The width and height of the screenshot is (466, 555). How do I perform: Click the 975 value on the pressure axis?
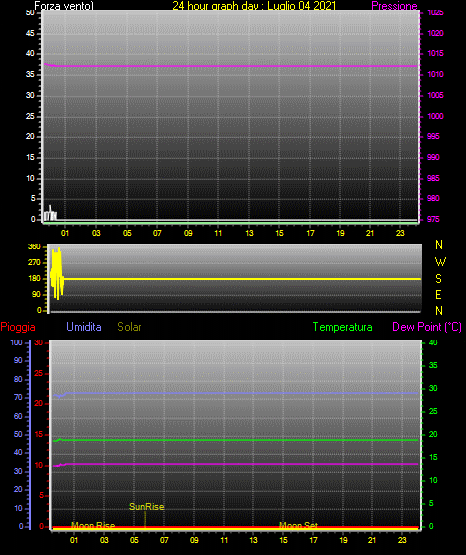pyautogui.click(x=433, y=219)
